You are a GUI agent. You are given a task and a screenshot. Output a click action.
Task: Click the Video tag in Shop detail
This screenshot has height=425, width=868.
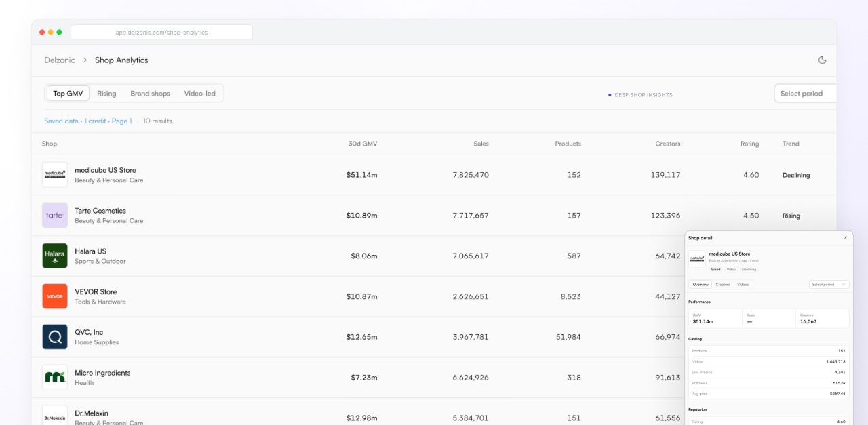731,269
